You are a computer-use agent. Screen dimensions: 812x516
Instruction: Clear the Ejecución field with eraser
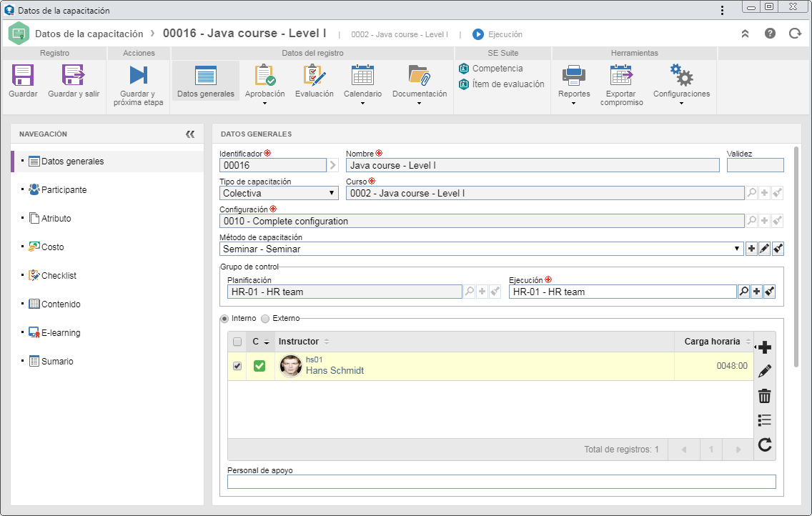[770, 292]
